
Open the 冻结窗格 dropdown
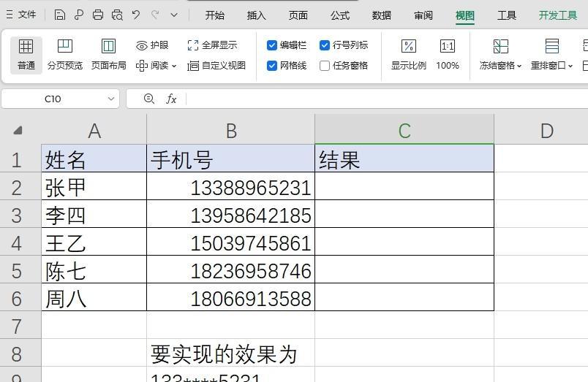500,55
